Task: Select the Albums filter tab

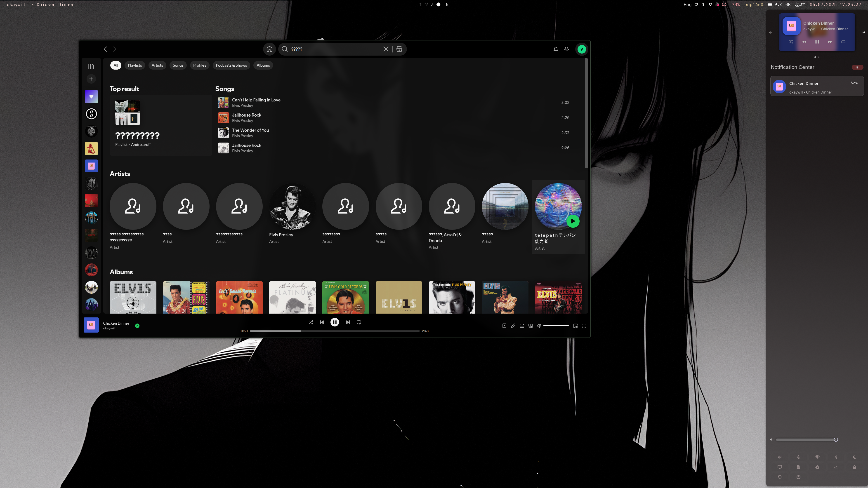Action: point(263,65)
